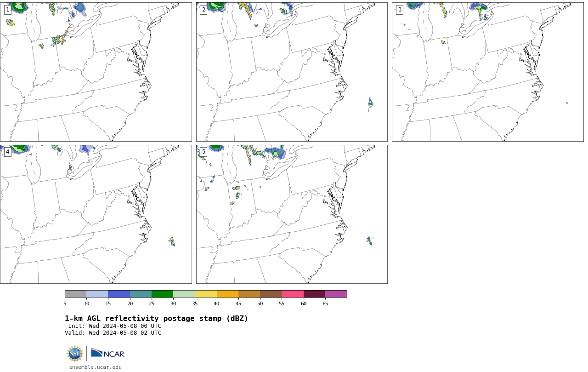Open ensemble member 2 reflectivity map
The width and height of the screenshot is (588, 372).
[x=292, y=72]
